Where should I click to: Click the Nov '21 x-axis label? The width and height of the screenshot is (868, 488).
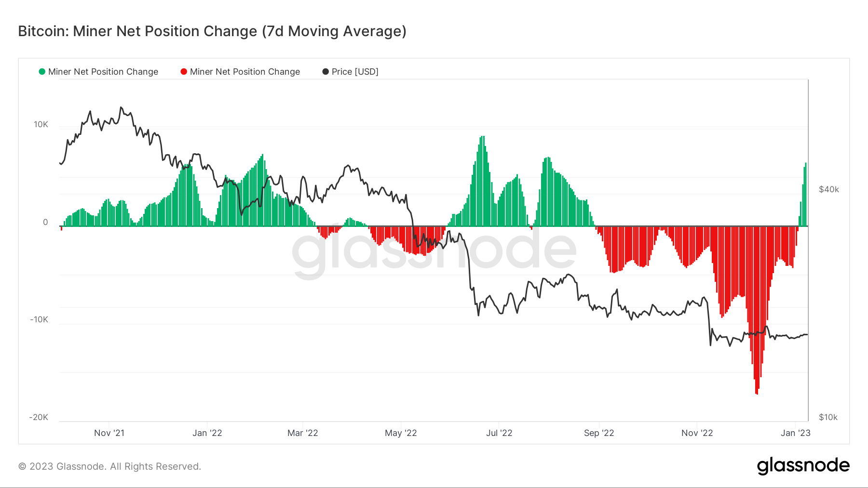[x=109, y=433]
